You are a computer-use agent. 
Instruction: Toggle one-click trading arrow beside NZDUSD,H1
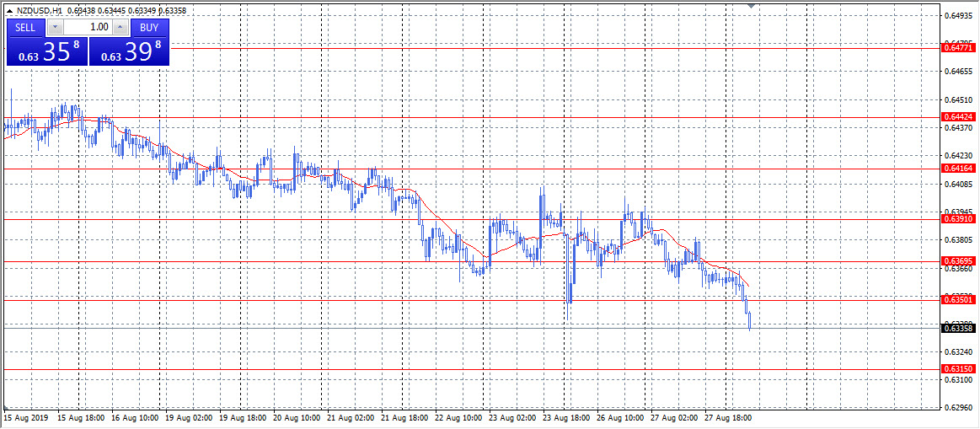pos(11,11)
